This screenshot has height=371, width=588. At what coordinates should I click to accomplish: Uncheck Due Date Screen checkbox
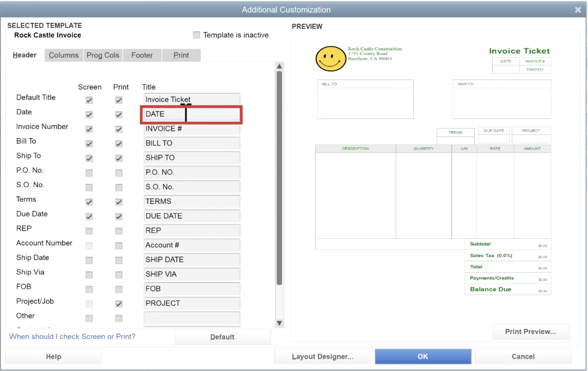[x=89, y=216]
